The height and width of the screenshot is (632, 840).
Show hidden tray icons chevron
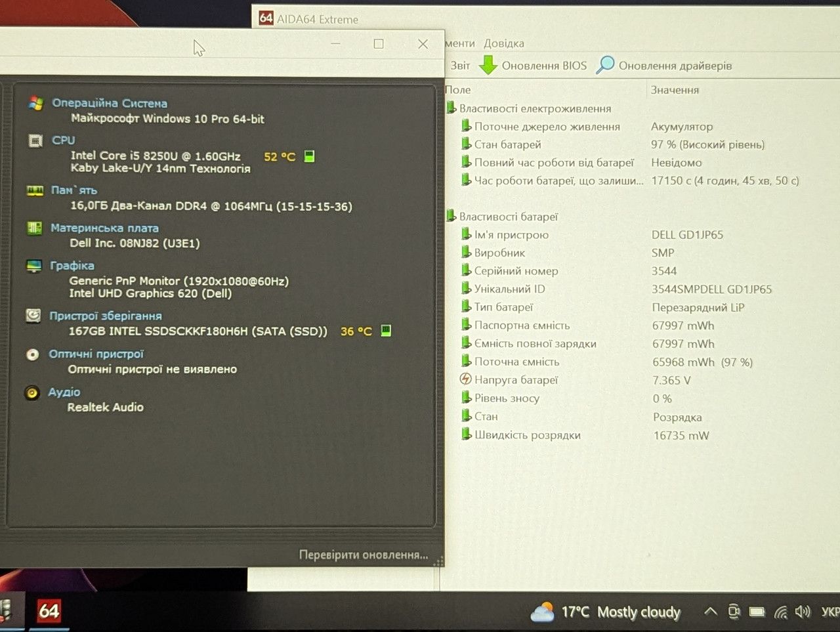click(x=710, y=612)
